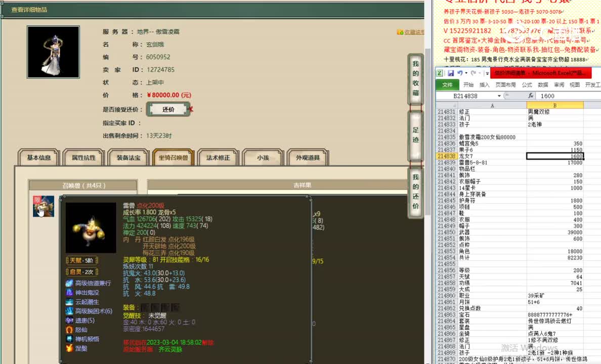Click the character portrait thumbnail
The height and width of the screenshot is (364, 601).
point(53,52)
